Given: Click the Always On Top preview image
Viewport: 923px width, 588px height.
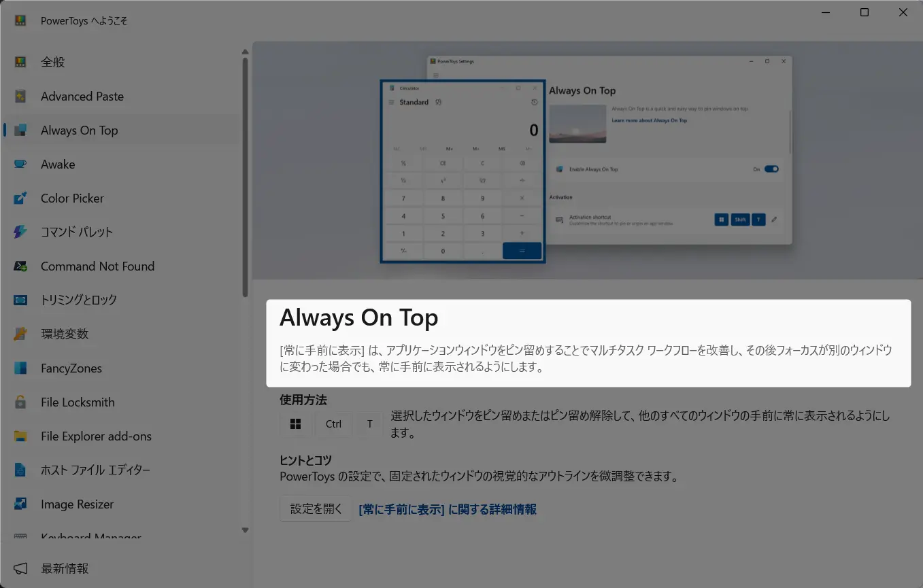Looking at the screenshot, I should (x=588, y=160).
